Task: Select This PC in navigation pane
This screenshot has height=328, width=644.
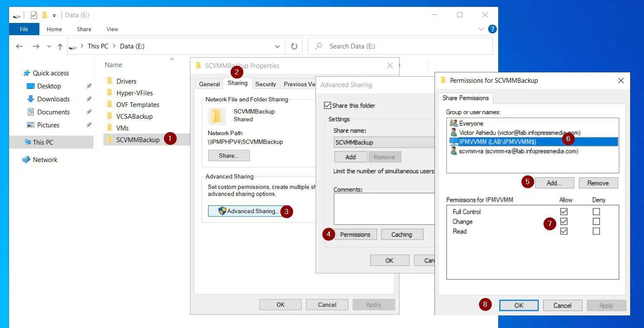Action: click(51, 142)
